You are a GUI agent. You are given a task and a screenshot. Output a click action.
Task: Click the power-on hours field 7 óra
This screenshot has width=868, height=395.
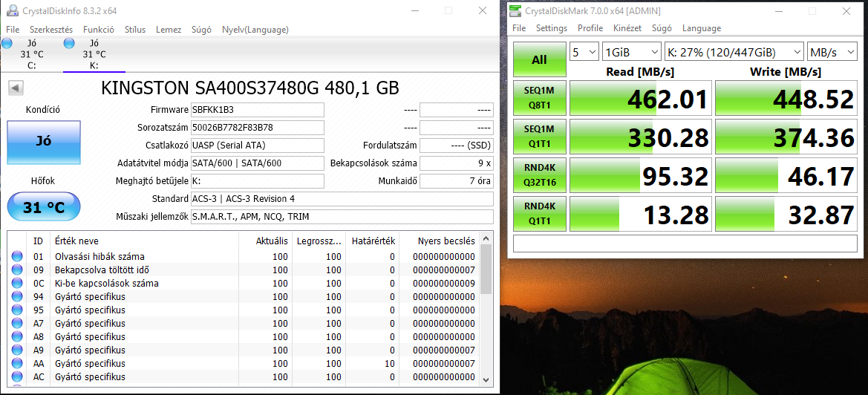456,181
